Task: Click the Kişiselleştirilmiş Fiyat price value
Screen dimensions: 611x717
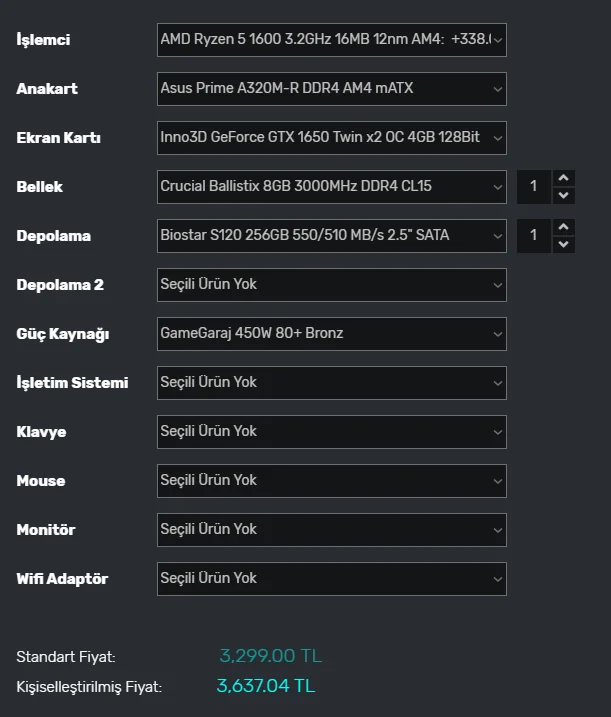Action: pyautogui.click(x=265, y=687)
